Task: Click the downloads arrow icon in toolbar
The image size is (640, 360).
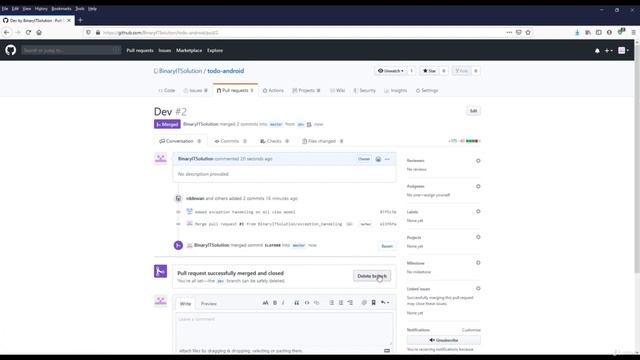Action: pos(577,32)
